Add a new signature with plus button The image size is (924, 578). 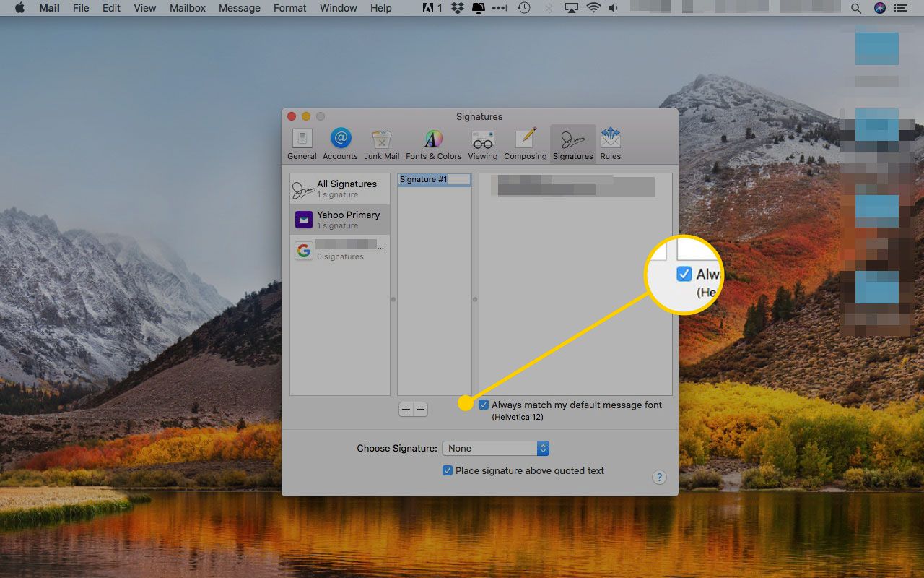tap(406, 410)
